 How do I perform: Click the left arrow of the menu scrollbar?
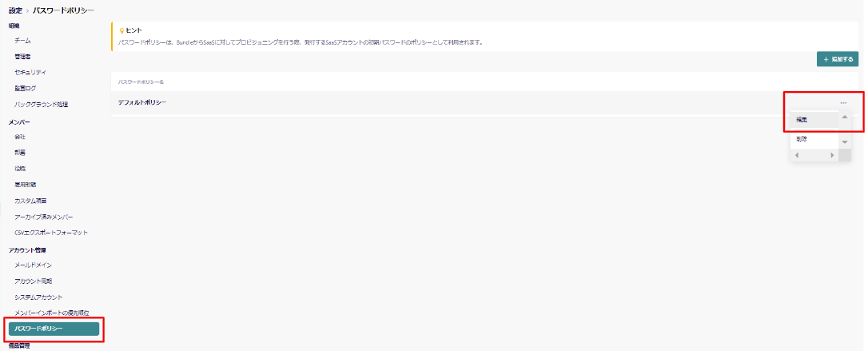pos(797,156)
